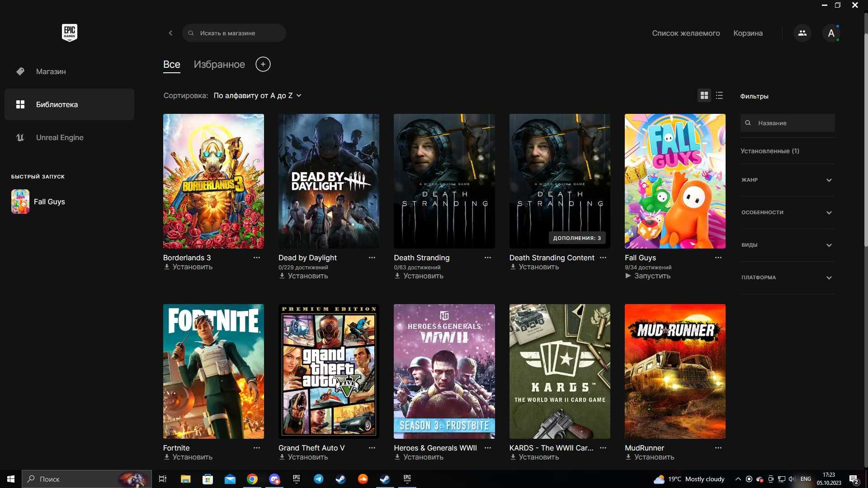This screenshot has height=488, width=868.
Task: Click the Epic Games logo
Action: 69,33
